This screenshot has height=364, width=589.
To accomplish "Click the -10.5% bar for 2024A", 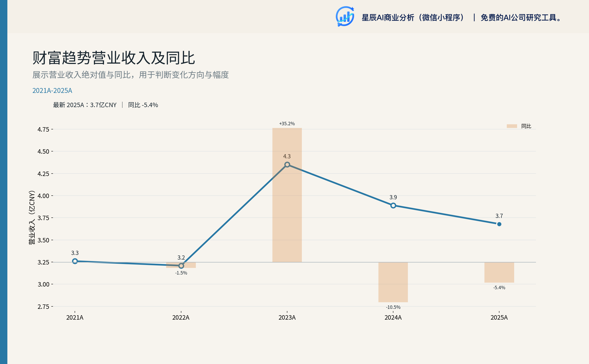I will pyautogui.click(x=393, y=282).
